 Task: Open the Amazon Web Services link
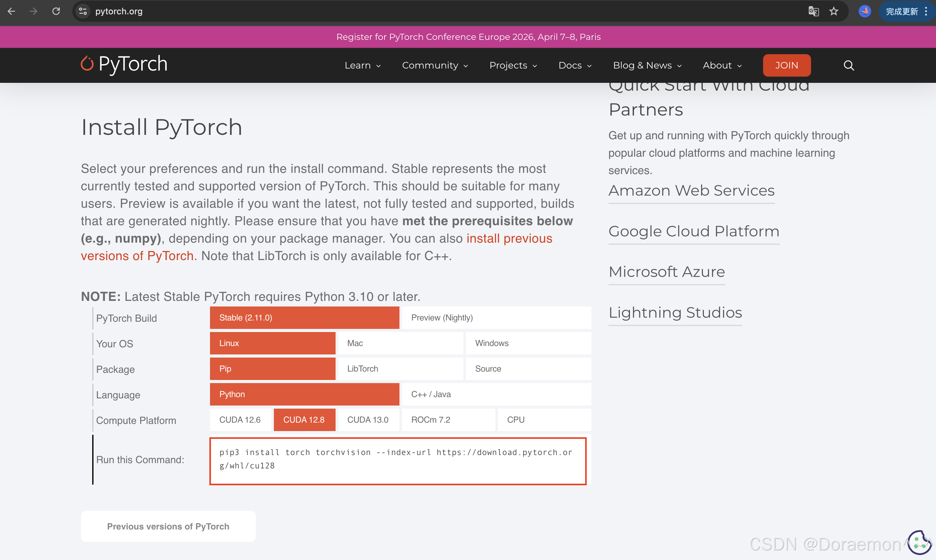[x=691, y=191]
